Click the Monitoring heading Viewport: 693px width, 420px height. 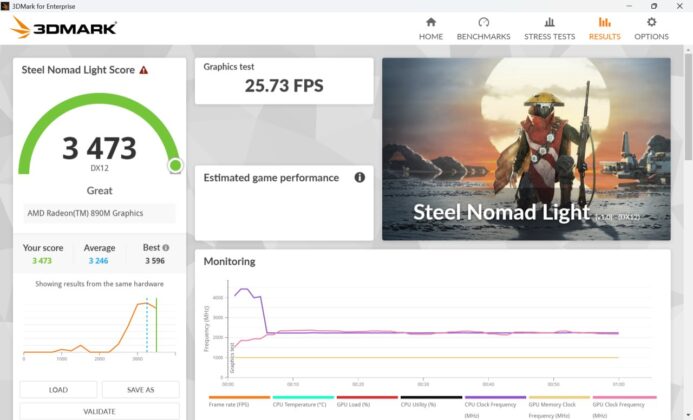tap(229, 262)
